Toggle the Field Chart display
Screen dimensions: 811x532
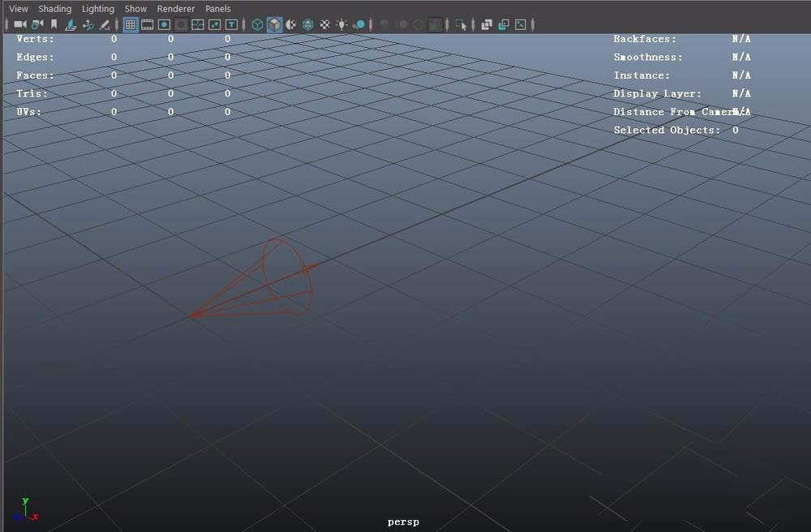pos(198,24)
